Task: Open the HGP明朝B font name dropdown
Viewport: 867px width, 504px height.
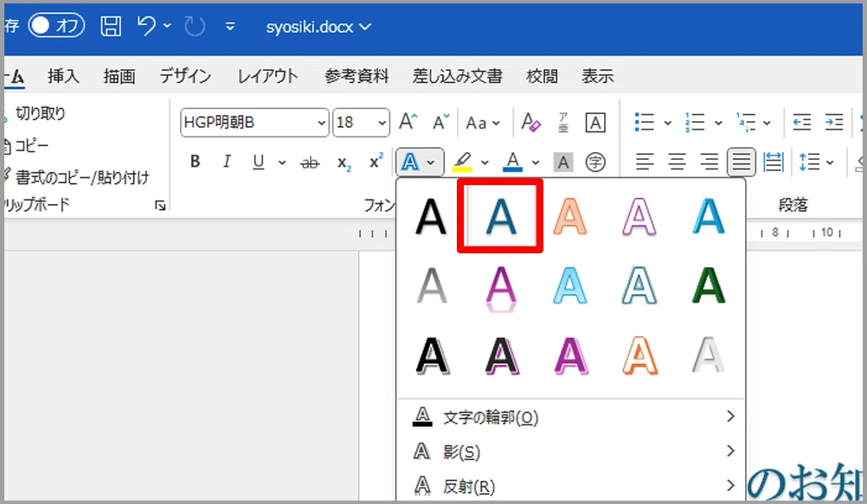Action: coord(321,123)
